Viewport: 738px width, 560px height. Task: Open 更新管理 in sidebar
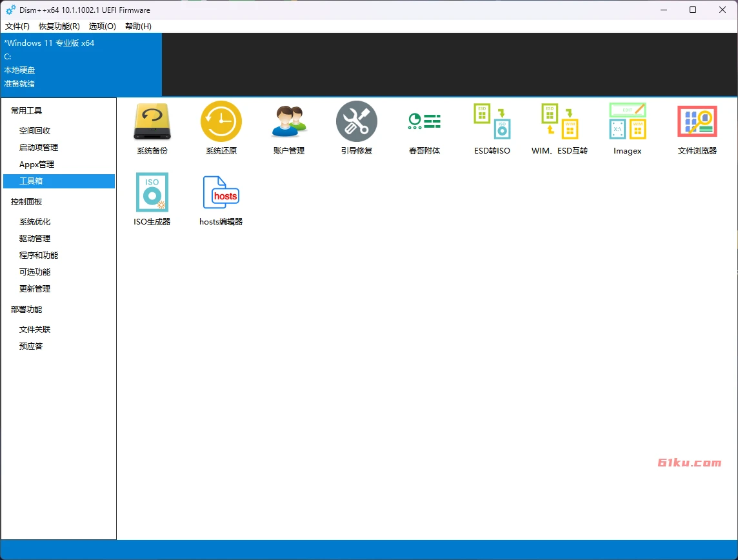click(x=35, y=289)
